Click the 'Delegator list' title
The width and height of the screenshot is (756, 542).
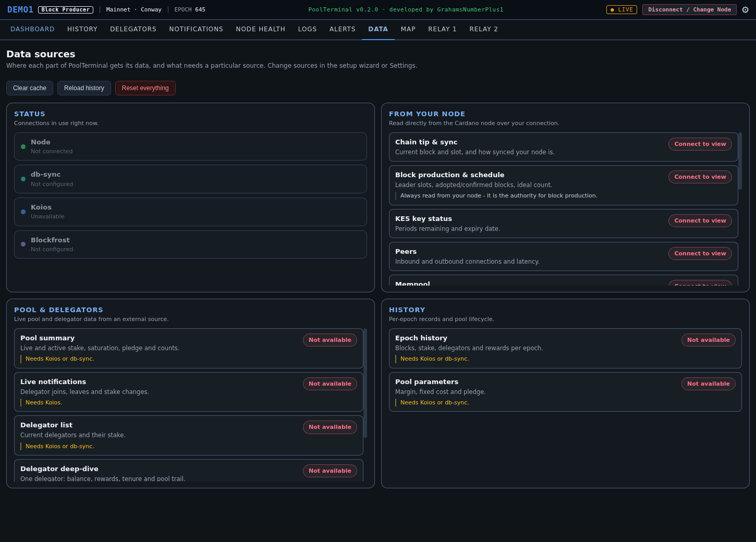click(x=46, y=425)
